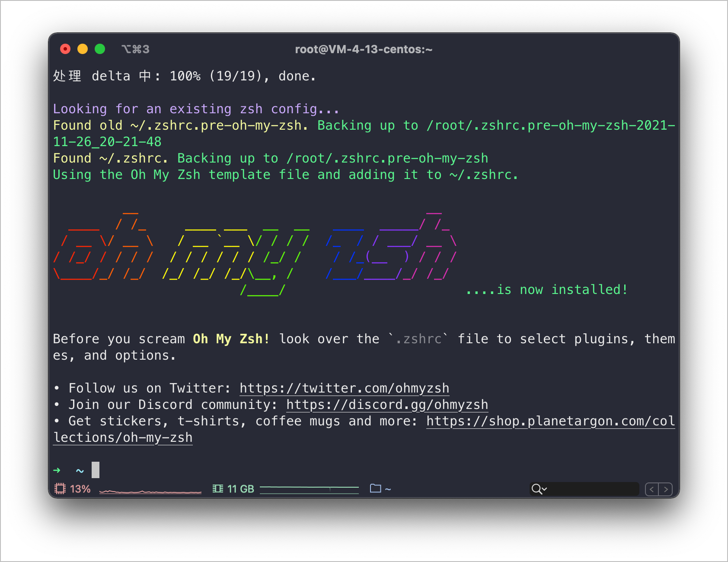The height and width of the screenshot is (562, 728).
Task: Click the search magnifier icon
Action: coord(536,489)
